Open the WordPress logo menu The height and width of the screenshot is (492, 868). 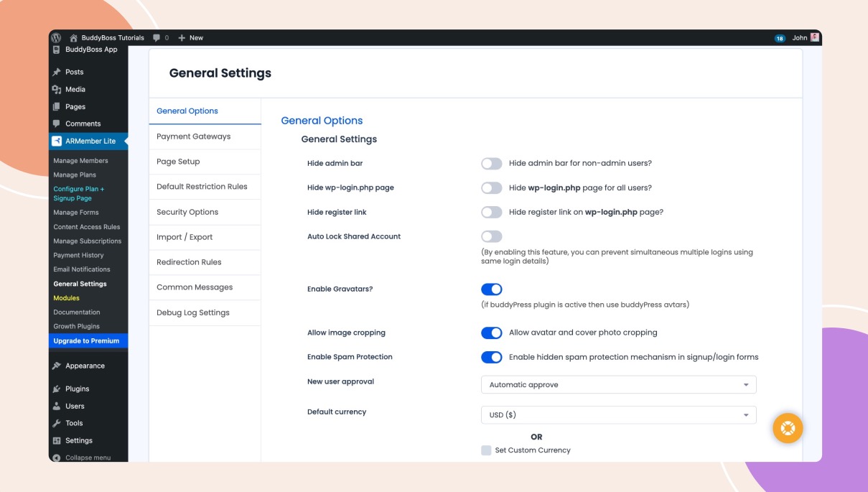[57, 37]
